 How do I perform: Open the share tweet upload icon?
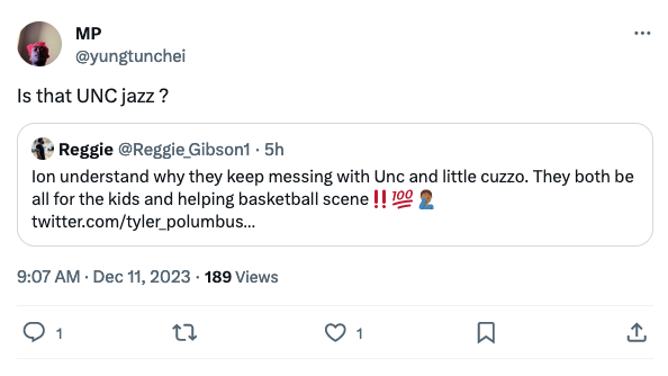(637, 333)
